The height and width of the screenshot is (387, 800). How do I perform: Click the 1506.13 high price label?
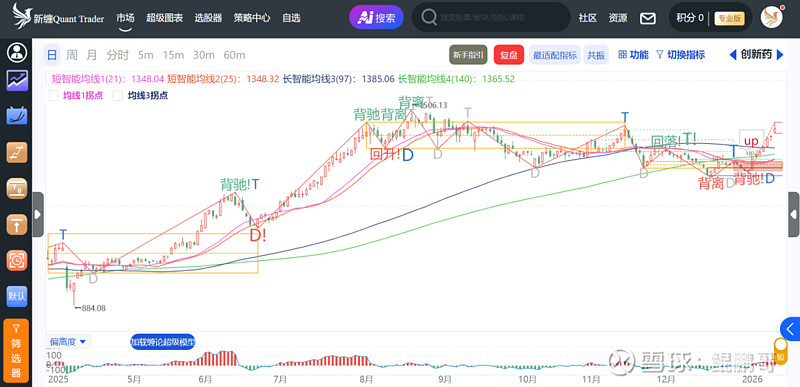434,105
